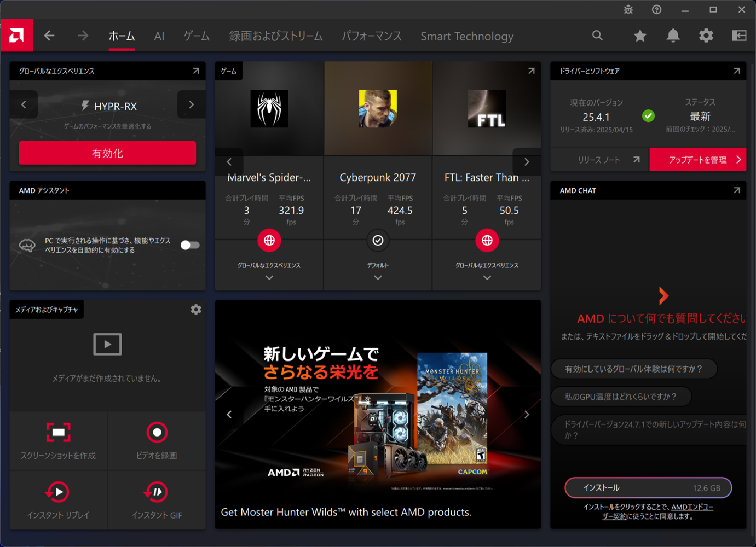Click the red 有効化 button

(107, 153)
